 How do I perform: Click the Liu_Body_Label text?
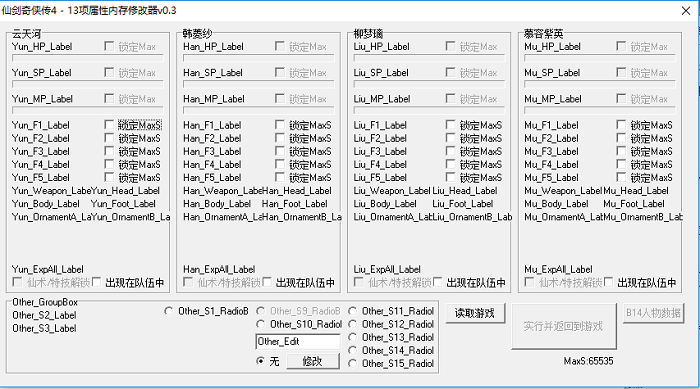point(385,204)
